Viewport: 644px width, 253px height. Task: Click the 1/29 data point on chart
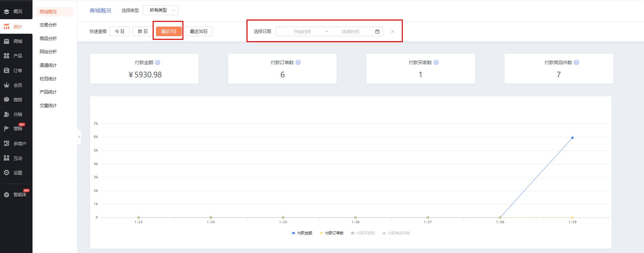572,138
